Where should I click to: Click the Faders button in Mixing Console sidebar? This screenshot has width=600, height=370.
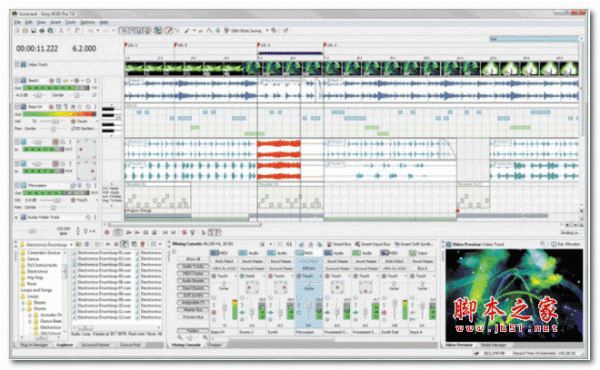coord(192,331)
